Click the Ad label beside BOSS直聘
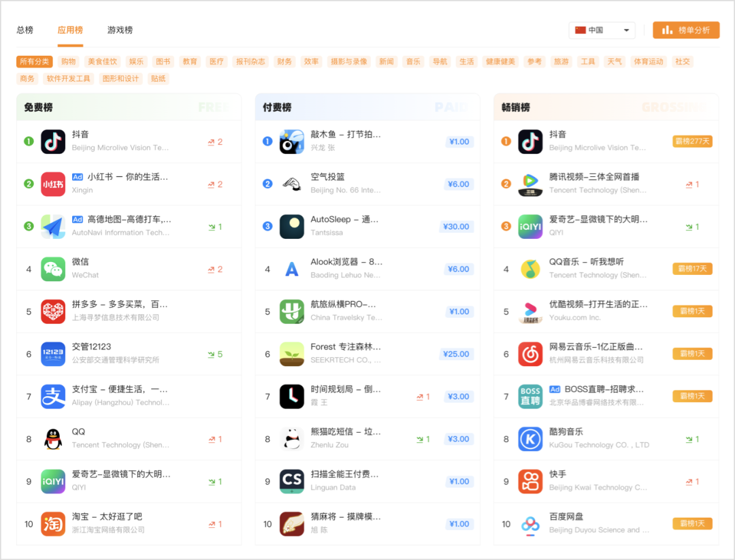 [555, 389]
